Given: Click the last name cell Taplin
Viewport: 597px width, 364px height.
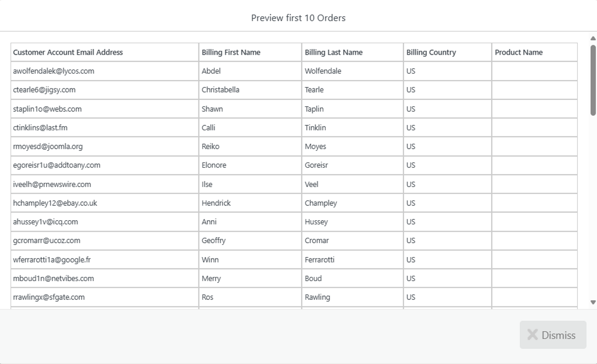Looking at the screenshot, I should pos(314,109).
